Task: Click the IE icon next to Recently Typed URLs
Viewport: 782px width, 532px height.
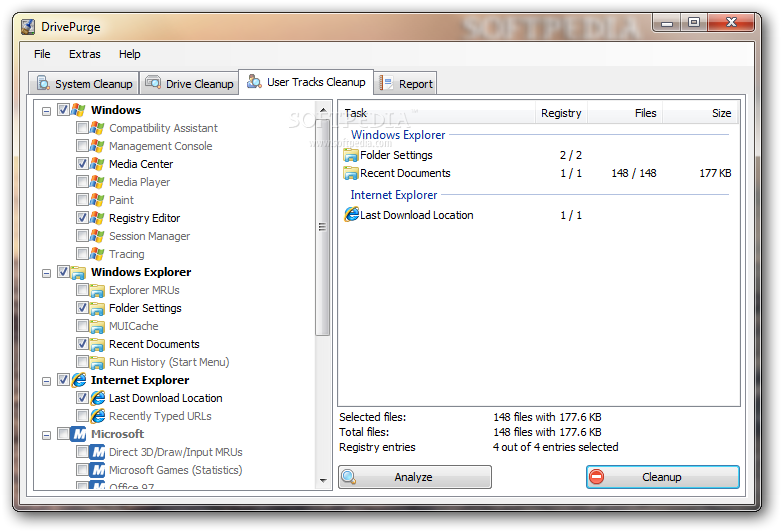Action: point(98,416)
